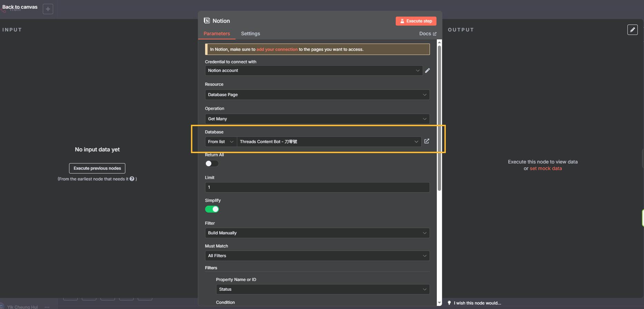Follow the 'add your connection' link
This screenshot has height=309, width=644.
pyautogui.click(x=277, y=49)
